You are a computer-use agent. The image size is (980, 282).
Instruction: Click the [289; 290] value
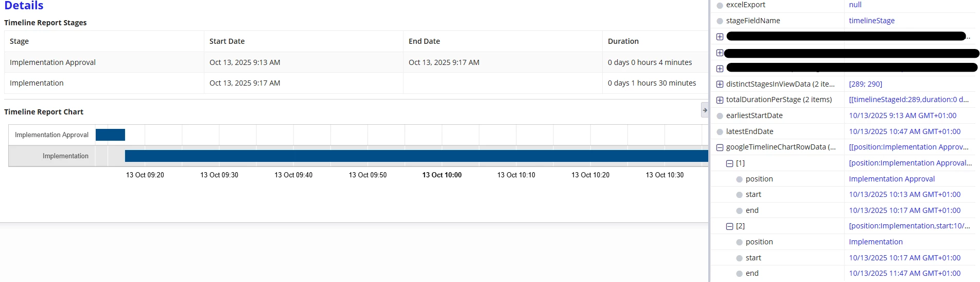click(865, 84)
